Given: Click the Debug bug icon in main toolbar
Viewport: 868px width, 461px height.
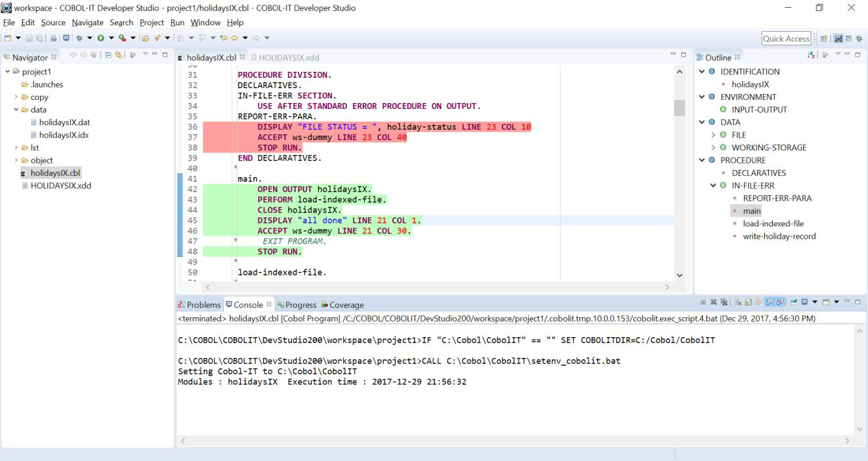Looking at the screenshot, I should tap(79, 38).
